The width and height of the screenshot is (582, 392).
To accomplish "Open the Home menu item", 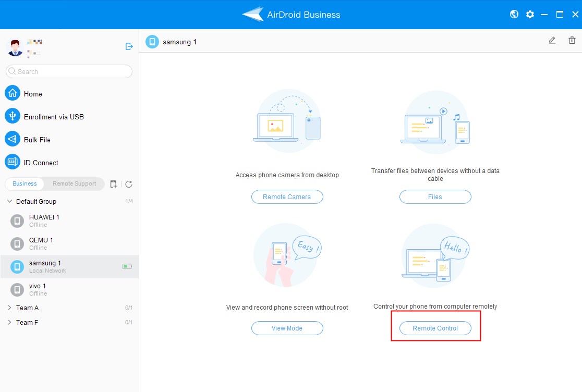I will click(69, 94).
